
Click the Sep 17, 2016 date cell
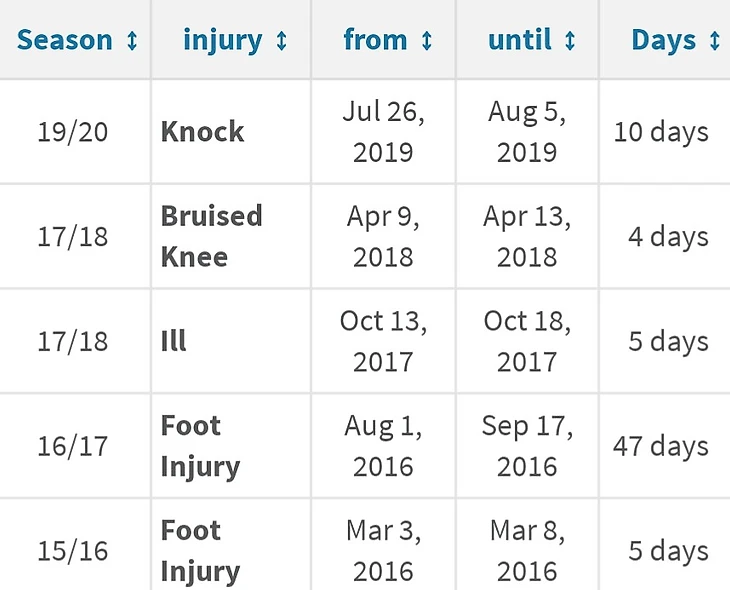[527, 446]
